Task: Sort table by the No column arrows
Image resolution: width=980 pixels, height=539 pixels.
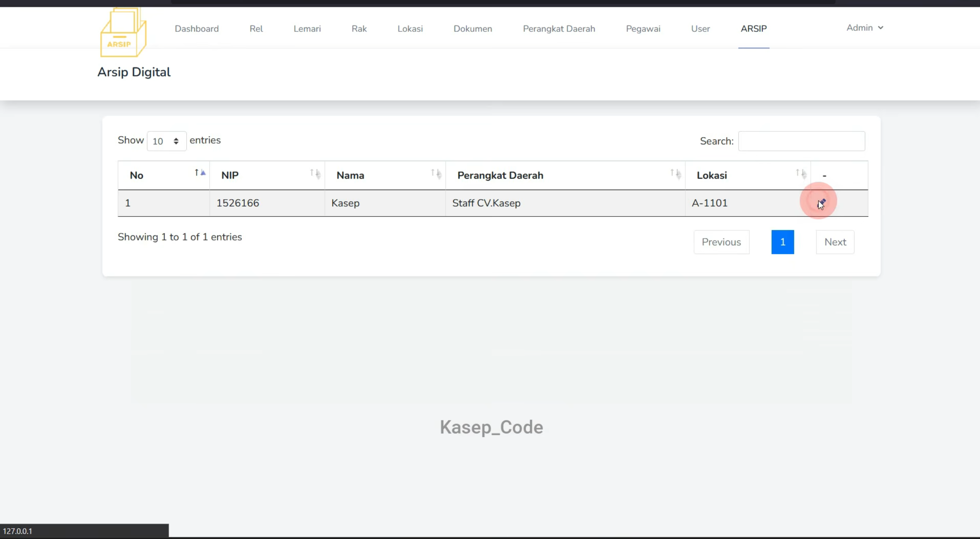Action: [x=200, y=173]
